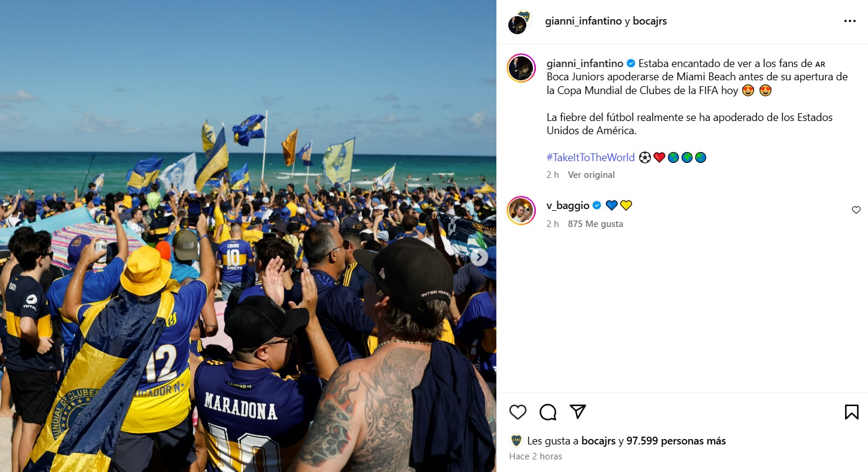
Task: Show original text via Ver original
Action: pos(591,175)
